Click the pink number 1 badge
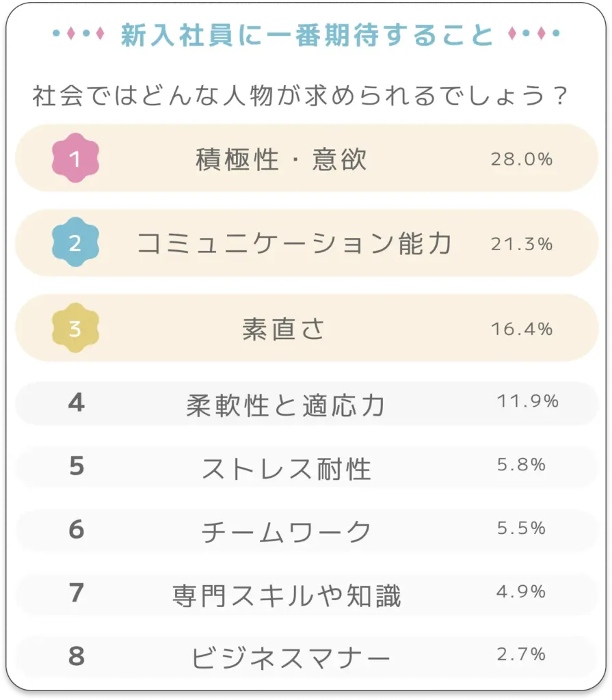Image resolution: width=612 pixels, height=700 pixels. point(75,159)
